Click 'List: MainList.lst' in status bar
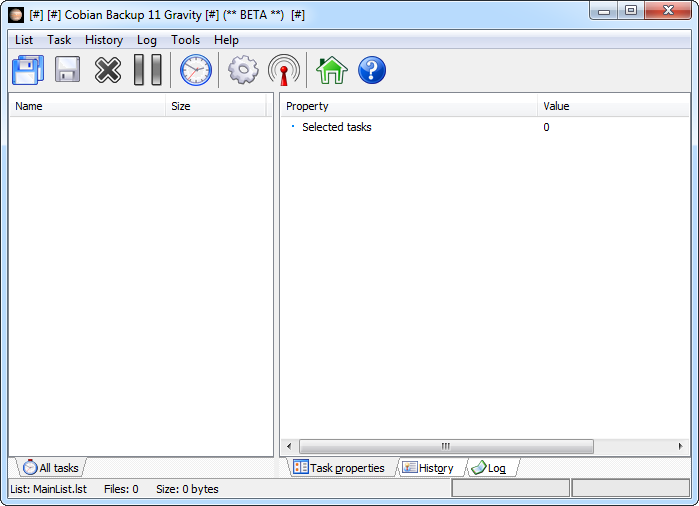 [49, 489]
